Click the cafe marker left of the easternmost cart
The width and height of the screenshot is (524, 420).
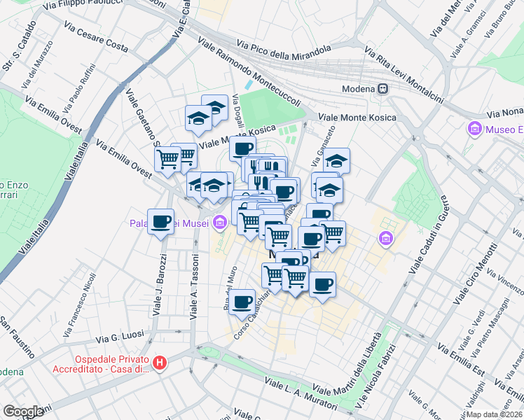click(x=312, y=239)
